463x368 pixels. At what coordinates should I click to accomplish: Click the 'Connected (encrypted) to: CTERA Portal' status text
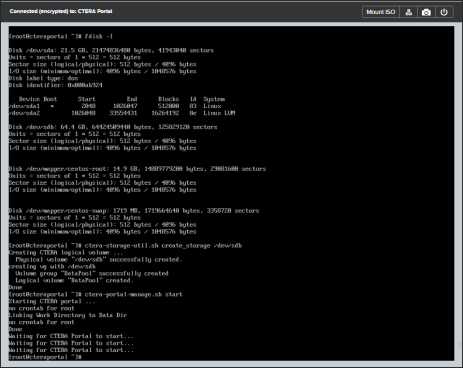[61, 11]
